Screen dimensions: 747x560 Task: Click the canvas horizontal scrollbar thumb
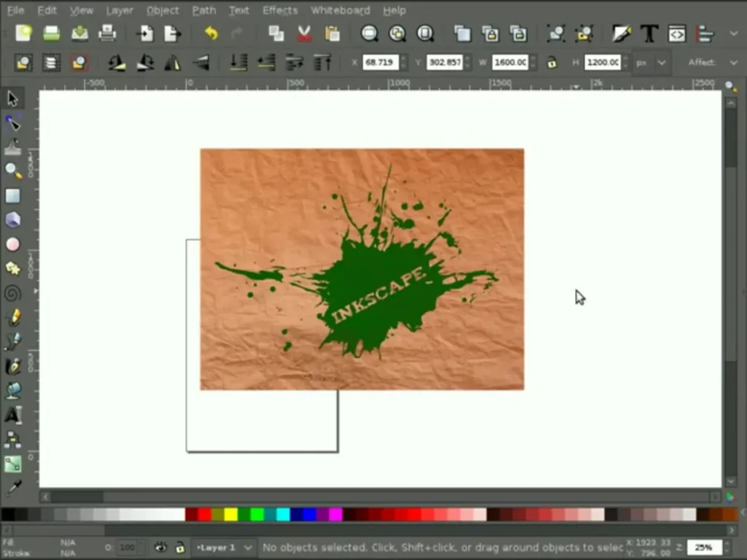[77, 497]
